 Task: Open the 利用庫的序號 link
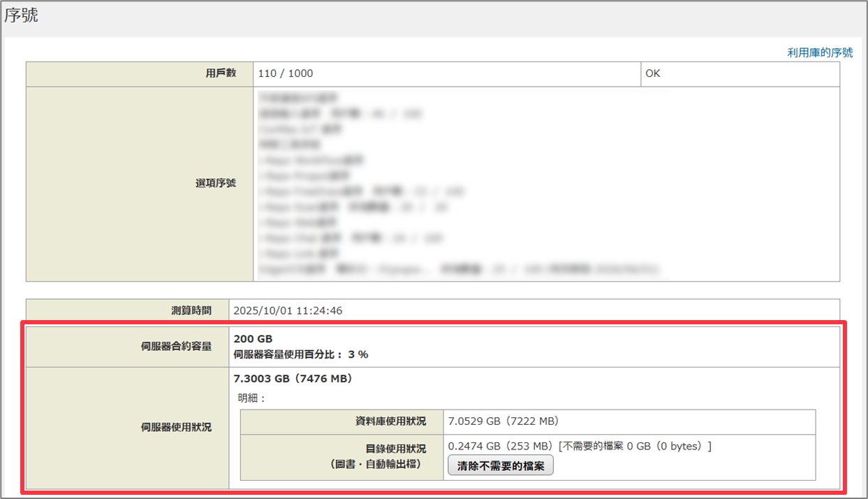(820, 52)
